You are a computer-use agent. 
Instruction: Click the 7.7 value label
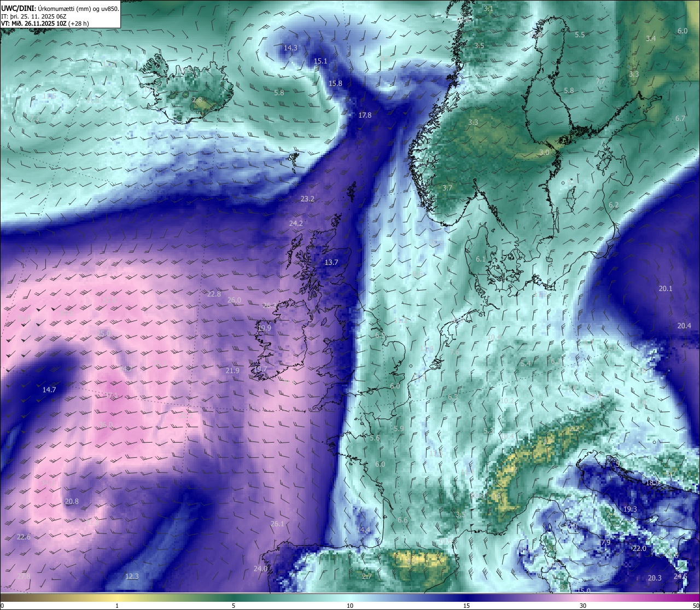point(600,82)
